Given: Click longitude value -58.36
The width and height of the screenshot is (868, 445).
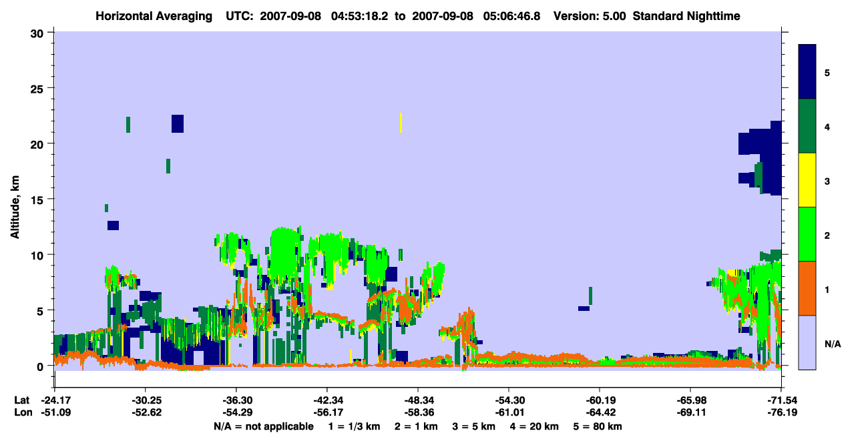Looking at the screenshot, I should [x=417, y=412].
